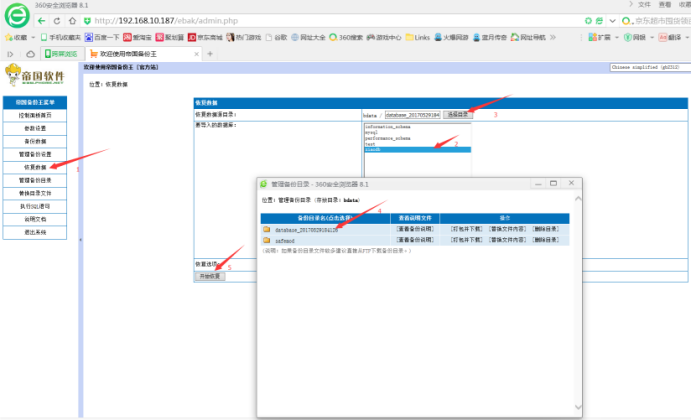Click the popup scrollbar down arrow

578,407
